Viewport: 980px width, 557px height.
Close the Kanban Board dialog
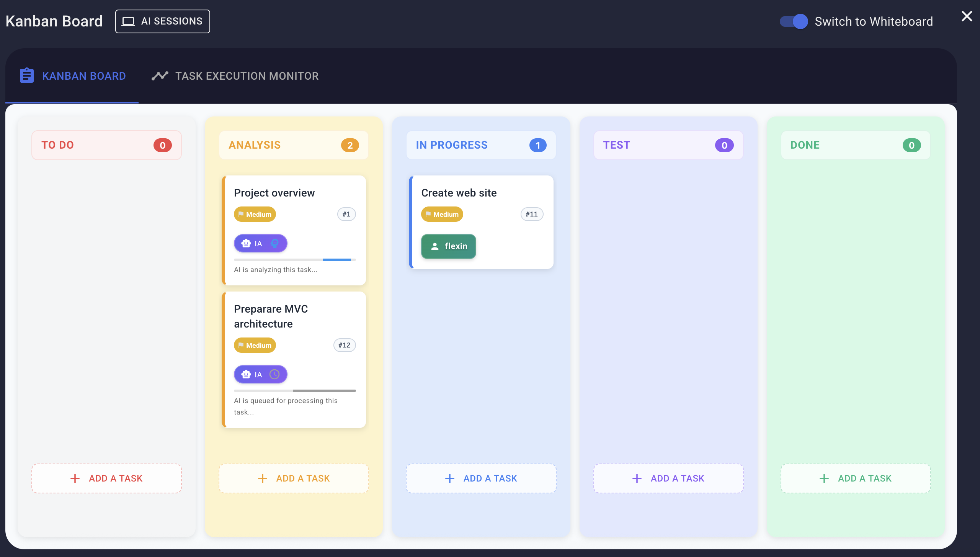tap(967, 16)
